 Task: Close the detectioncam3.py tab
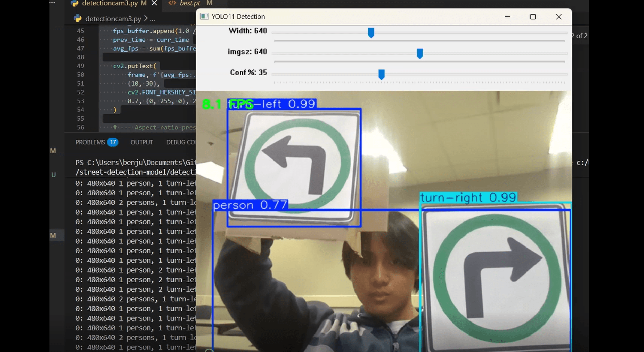(x=154, y=3)
